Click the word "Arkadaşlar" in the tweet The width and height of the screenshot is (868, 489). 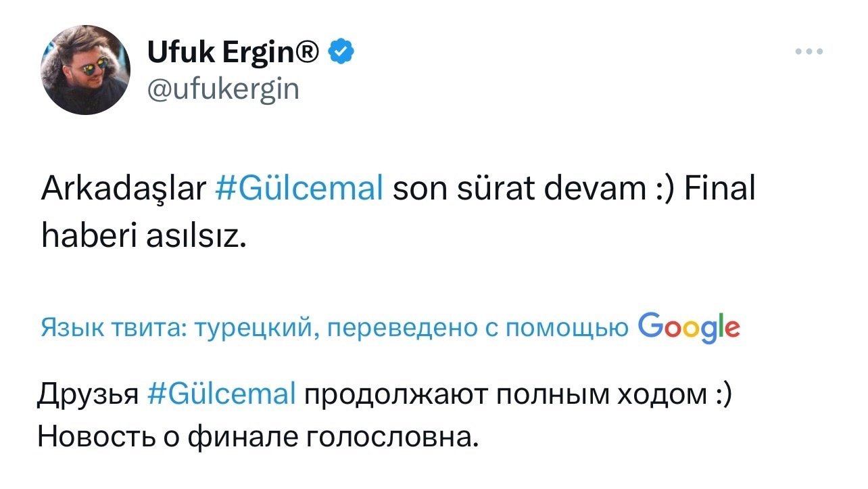(x=123, y=190)
